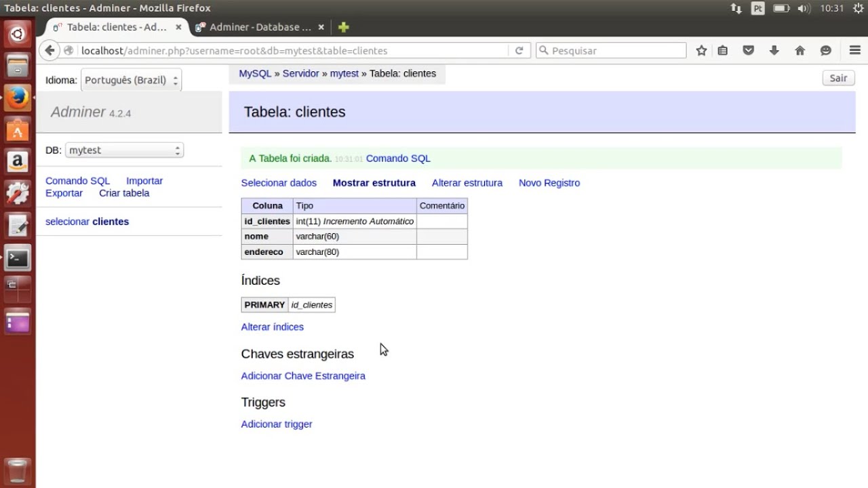Open the Files manager from the launcher

click(18, 66)
